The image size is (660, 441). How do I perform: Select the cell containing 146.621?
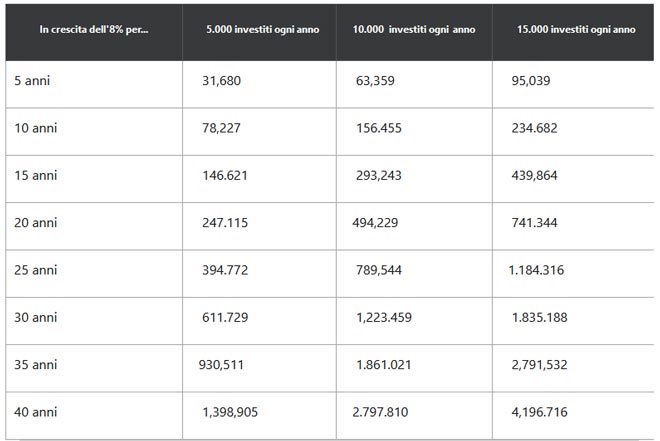click(225, 175)
